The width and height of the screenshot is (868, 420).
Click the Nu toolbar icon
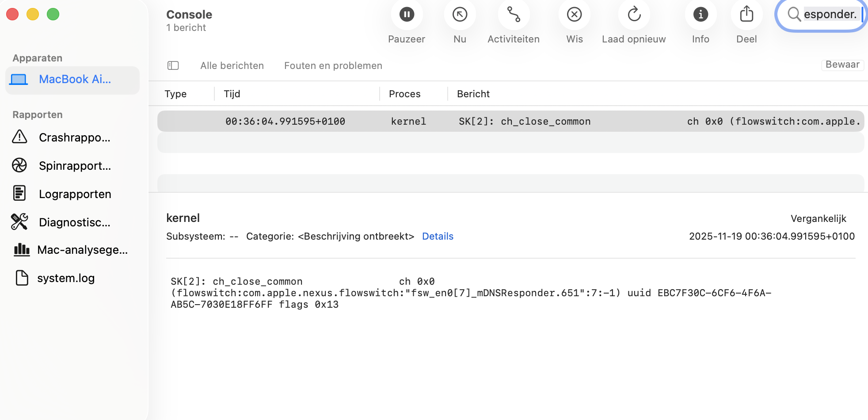(x=459, y=14)
